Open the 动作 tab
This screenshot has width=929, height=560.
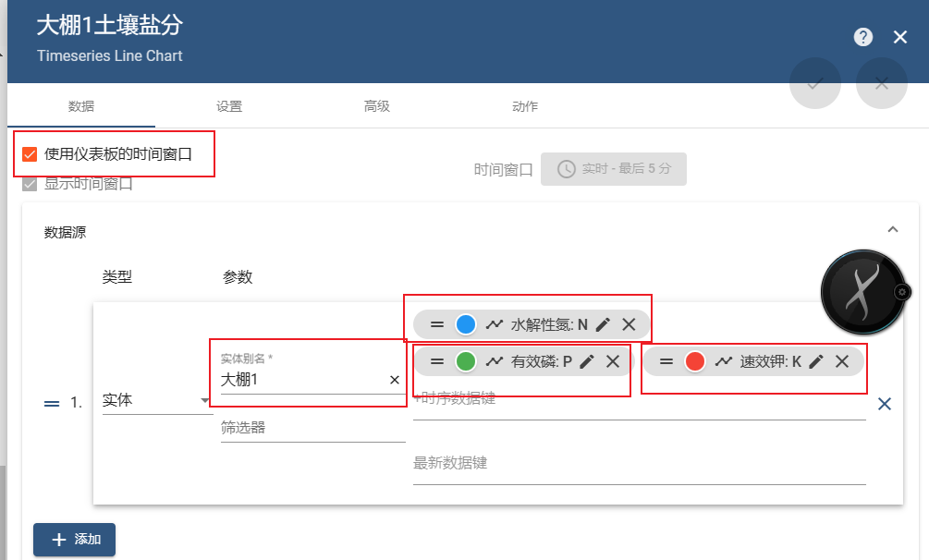point(525,106)
